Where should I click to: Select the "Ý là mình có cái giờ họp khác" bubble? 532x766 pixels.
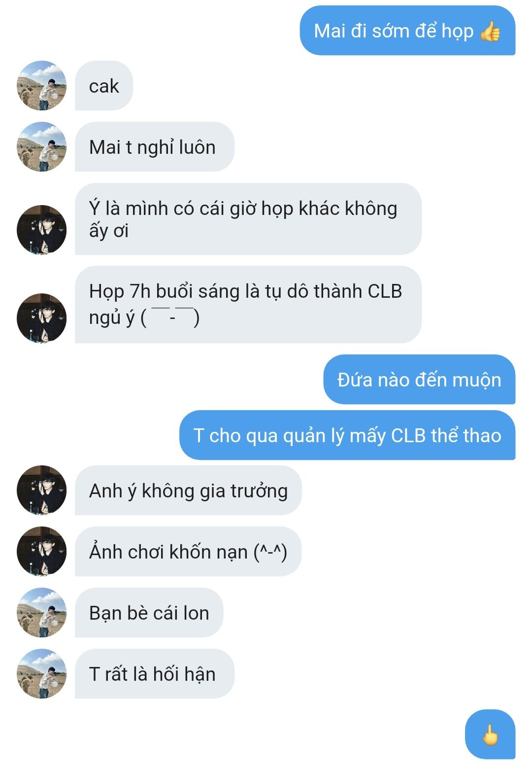(248, 219)
